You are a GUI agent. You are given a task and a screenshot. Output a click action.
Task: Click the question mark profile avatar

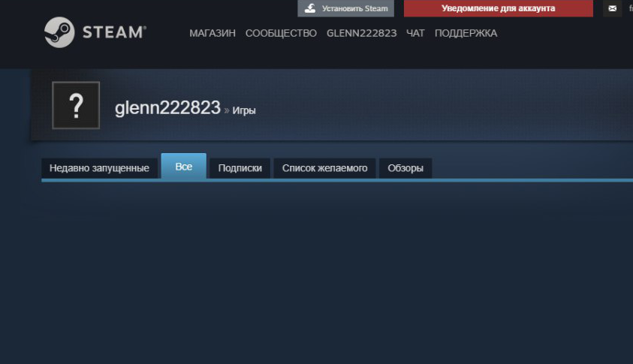76,105
